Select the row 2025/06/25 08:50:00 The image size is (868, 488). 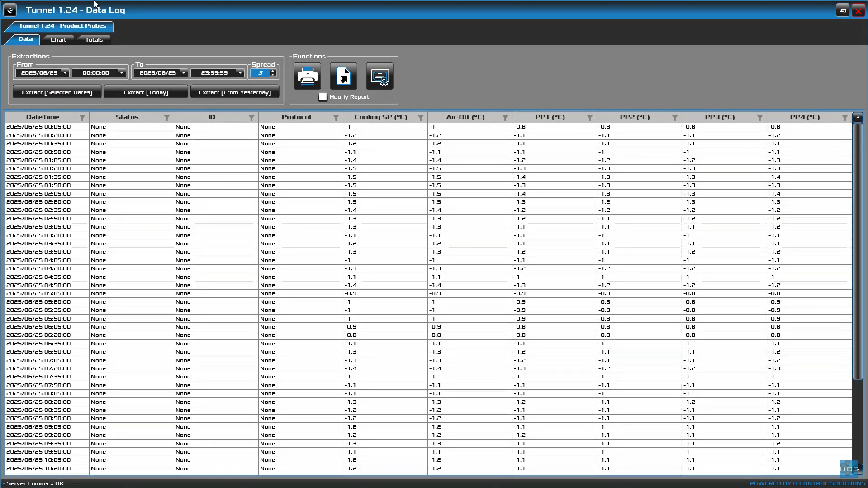(428, 418)
